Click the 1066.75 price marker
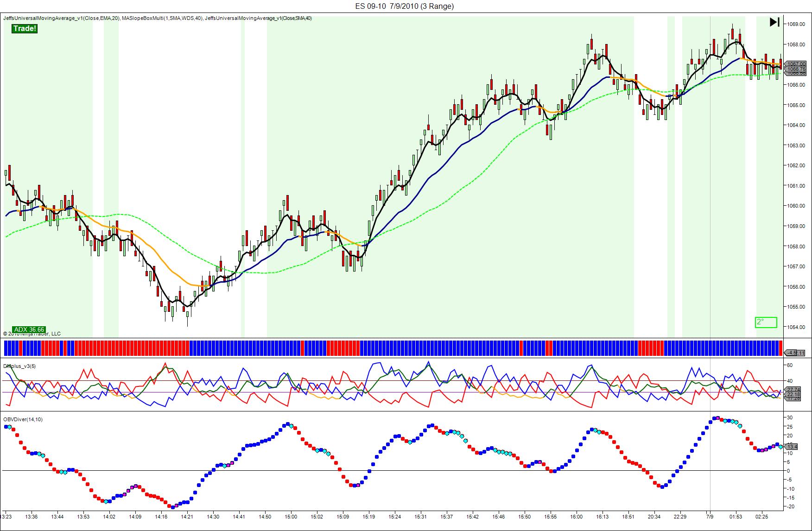 click(x=796, y=69)
